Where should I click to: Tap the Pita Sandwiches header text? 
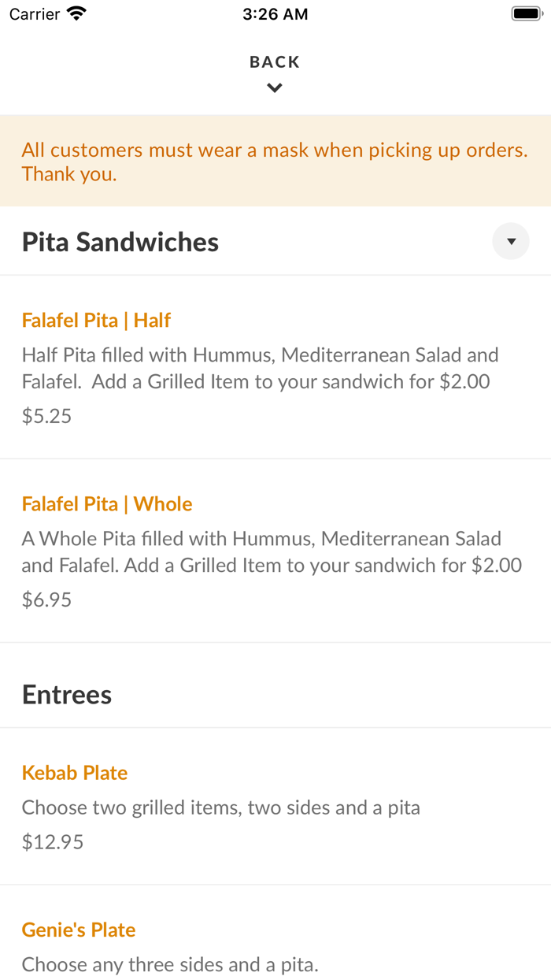120,242
